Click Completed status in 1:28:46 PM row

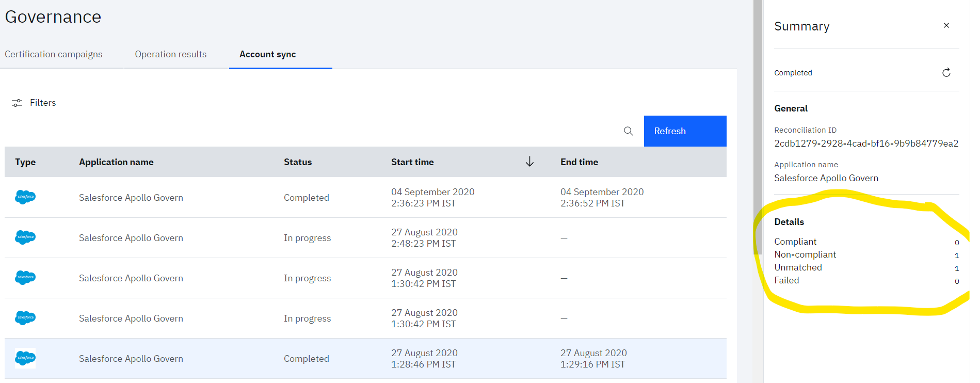pos(307,359)
